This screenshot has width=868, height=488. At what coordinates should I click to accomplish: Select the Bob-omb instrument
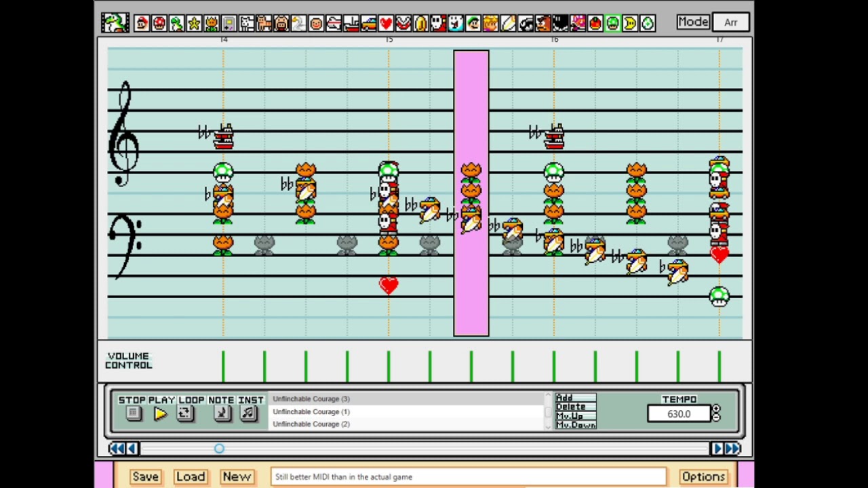click(x=560, y=23)
